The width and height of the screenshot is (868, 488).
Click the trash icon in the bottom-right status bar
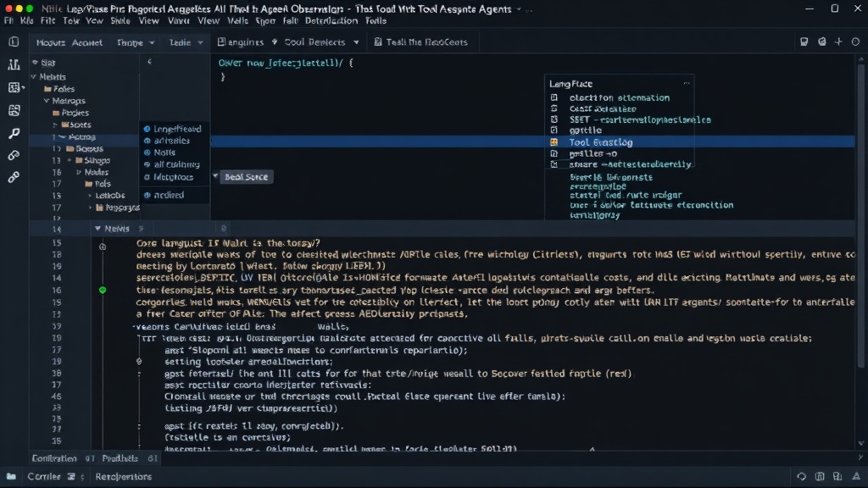pyautogui.click(x=820, y=476)
